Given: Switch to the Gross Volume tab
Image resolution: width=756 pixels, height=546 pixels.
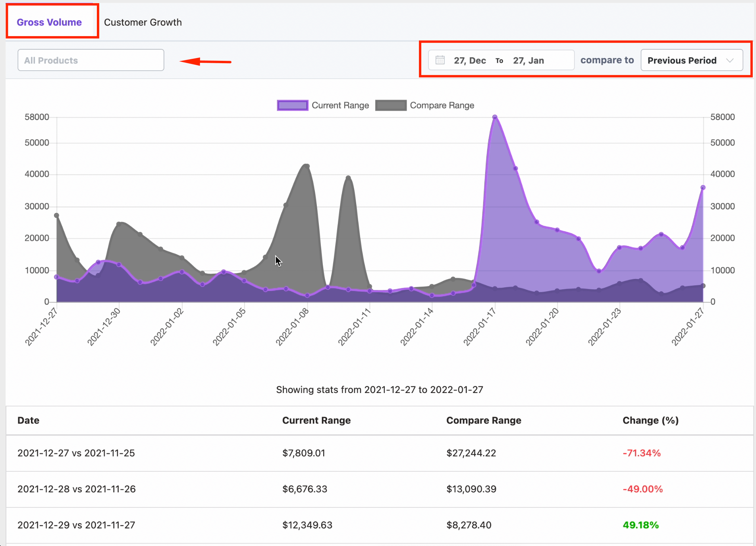Looking at the screenshot, I should point(49,22).
